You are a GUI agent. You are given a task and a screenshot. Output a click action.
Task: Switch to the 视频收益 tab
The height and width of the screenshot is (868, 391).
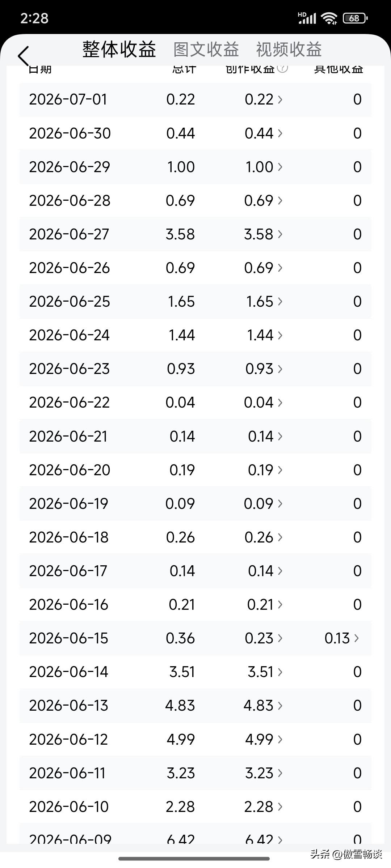[289, 50]
